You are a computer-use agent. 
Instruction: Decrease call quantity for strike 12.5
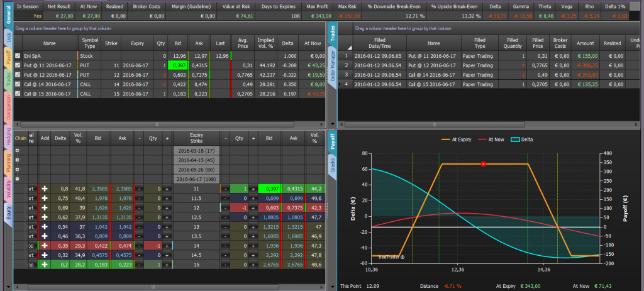[x=140, y=217]
